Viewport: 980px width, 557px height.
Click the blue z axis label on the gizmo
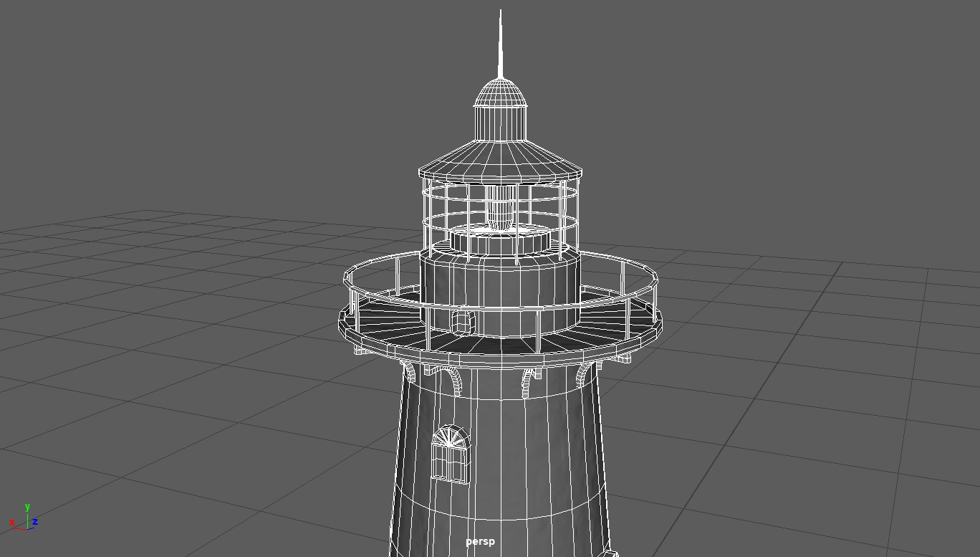(x=34, y=522)
